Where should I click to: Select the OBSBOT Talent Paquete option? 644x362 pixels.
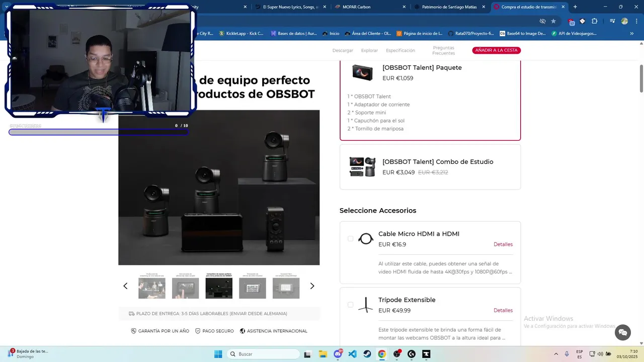click(x=430, y=100)
